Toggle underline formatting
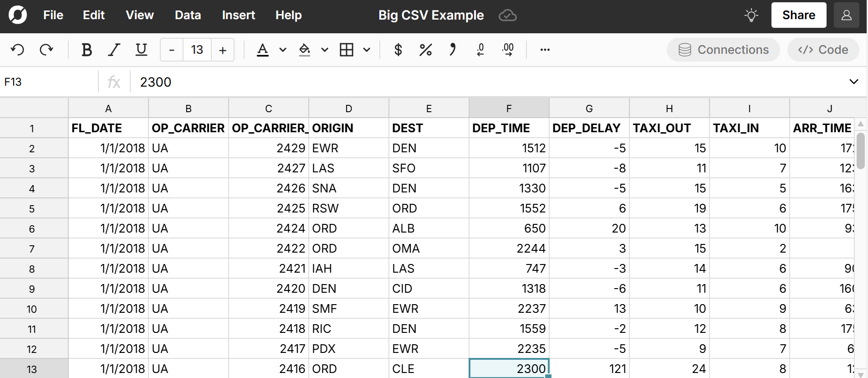Image resolution: width=868 pixels, height=378 pixels. [x=141, y=50]
